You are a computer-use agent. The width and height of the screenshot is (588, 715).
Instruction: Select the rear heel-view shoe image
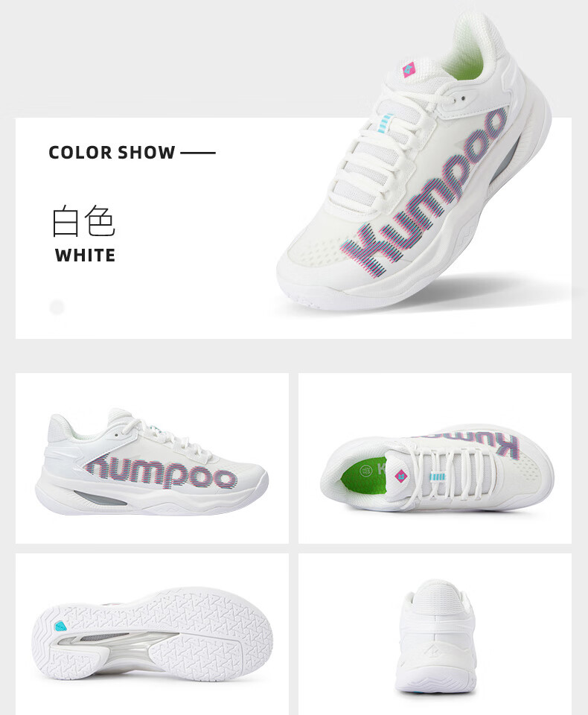point(435,634)
